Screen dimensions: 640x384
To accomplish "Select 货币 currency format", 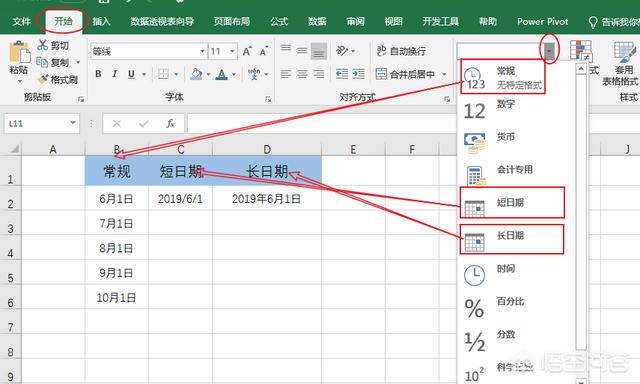I will [x=517, y=144].
